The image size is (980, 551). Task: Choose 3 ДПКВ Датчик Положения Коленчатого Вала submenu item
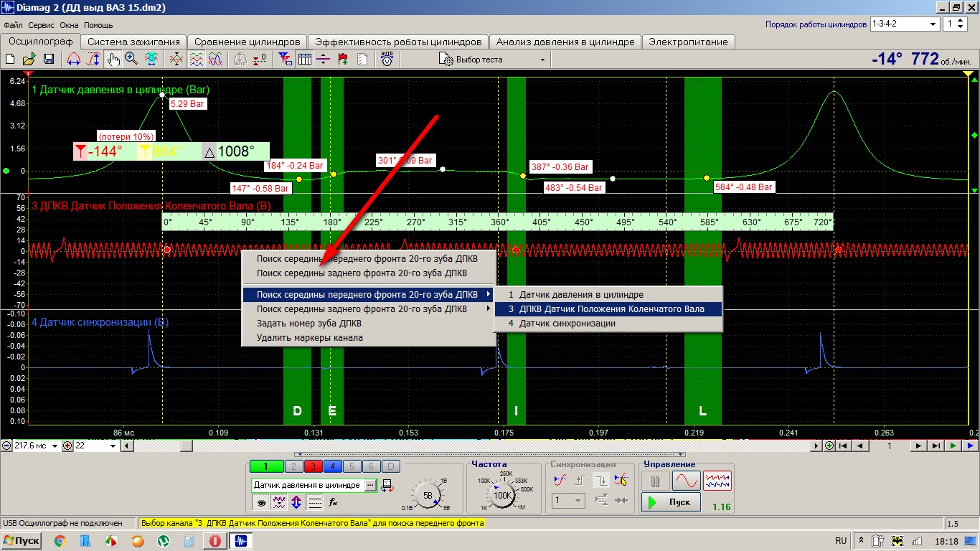(608, 309)
